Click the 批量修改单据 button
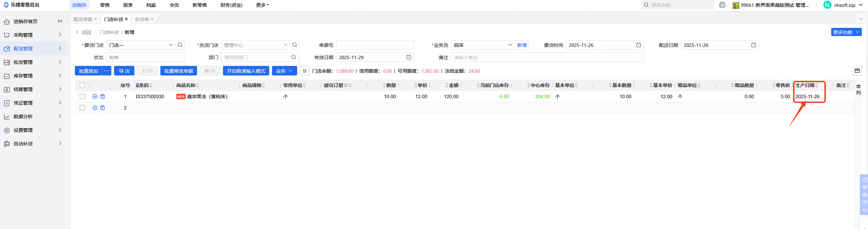This screenshot has width=868, height=229. coord(178,71)
